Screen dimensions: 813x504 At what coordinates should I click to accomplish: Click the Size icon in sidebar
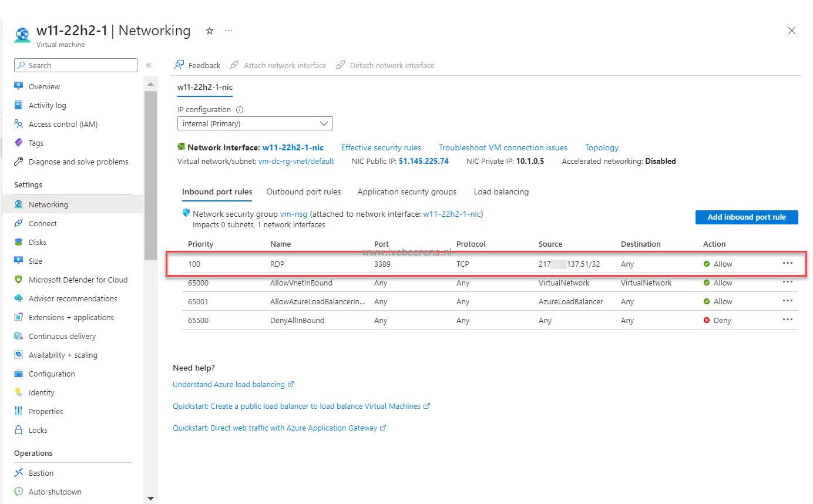point(19,261)
